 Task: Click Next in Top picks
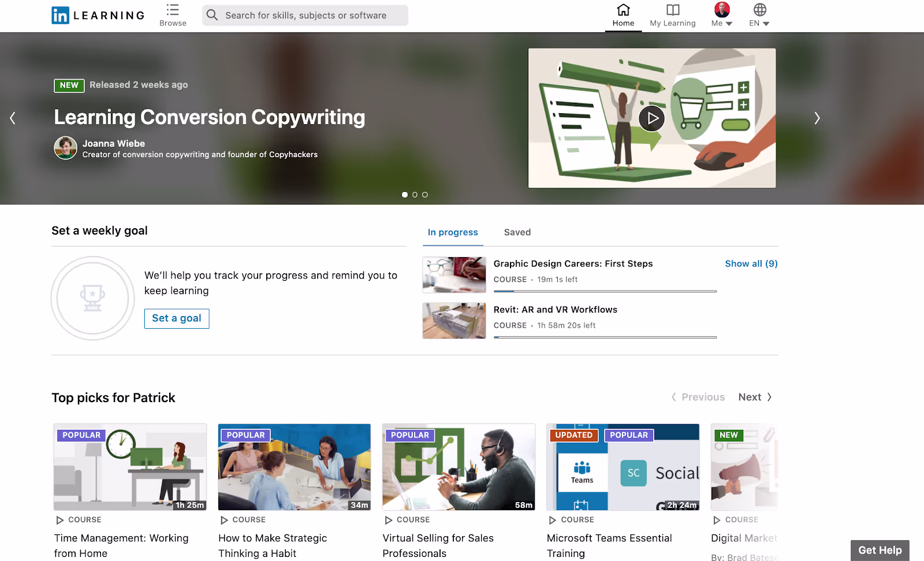pyautogui.click(x=755, y=397)
